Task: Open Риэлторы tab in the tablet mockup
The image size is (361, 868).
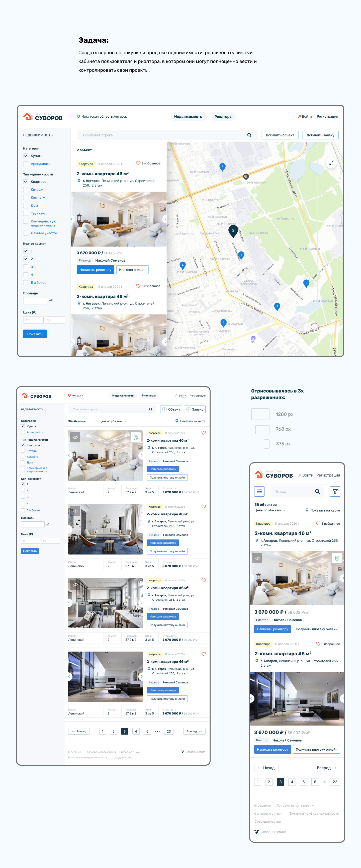Action: tap(148, 396)
